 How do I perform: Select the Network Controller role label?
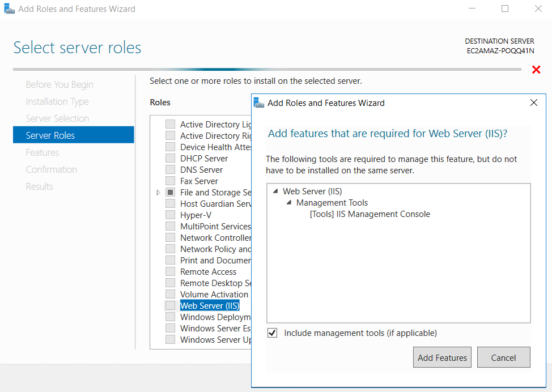(215, 237)
